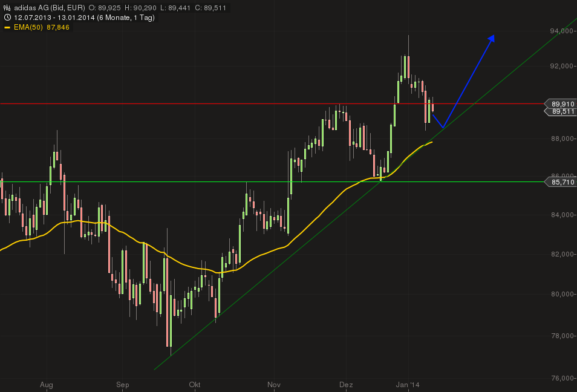Select the 85,710 support price tag
The height and width of the screenshot is (392, 577).
point(561,182)
